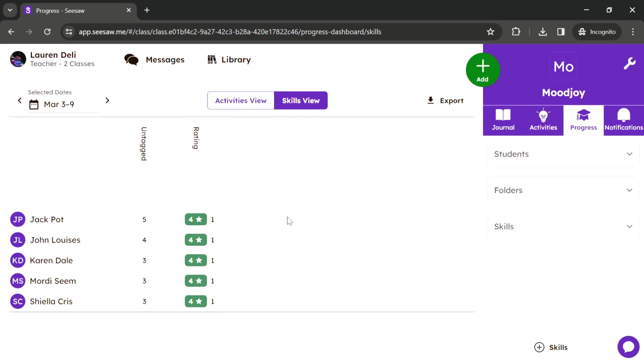The width and height of the screenshot is (644, 362).
Task: Switch to Activities panel
Action: (543, 119)
